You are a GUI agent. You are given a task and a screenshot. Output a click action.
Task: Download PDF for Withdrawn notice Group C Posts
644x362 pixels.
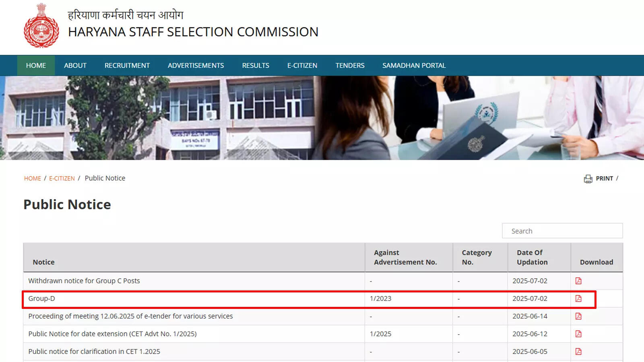pos(578,281)
